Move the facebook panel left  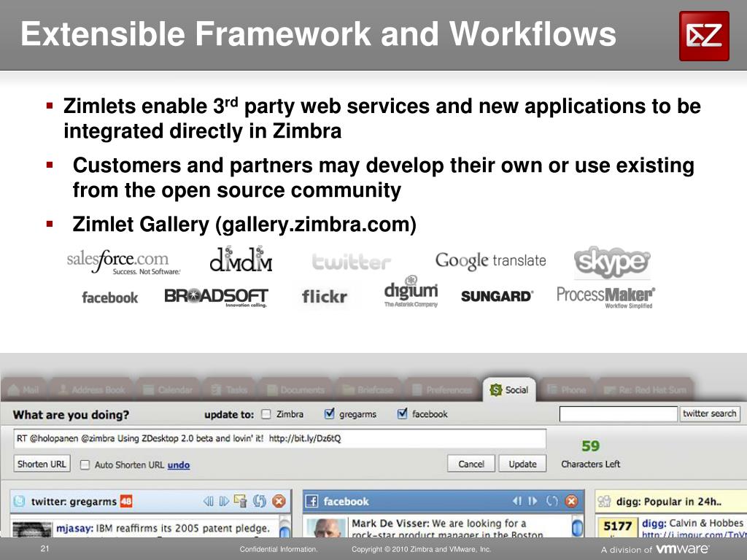click(517, 501)
